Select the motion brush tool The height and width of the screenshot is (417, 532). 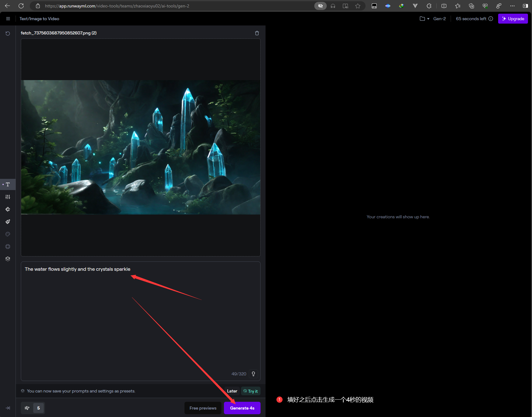8,222
